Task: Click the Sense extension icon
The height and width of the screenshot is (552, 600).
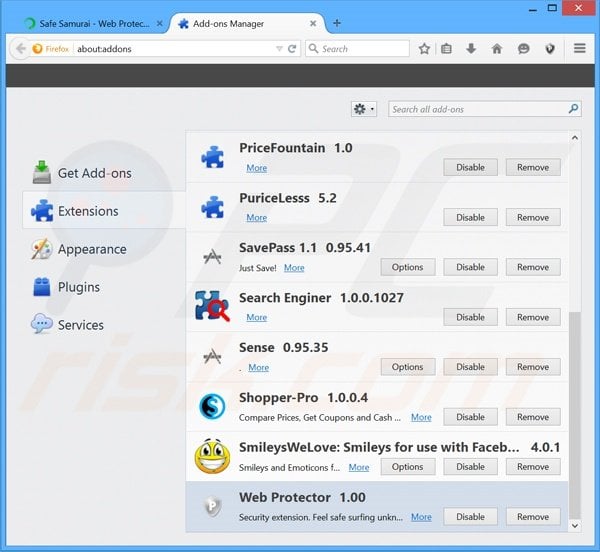Action: tap(212, 356)
